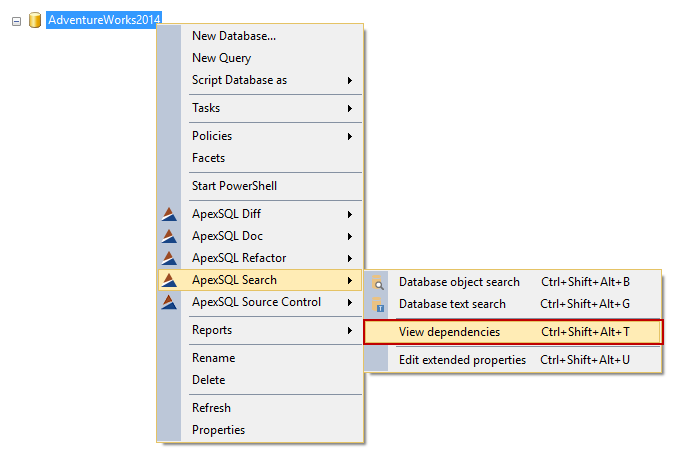
Task: Expand the ApexSQL Diff arrow
Action: (x=350, y=215)
